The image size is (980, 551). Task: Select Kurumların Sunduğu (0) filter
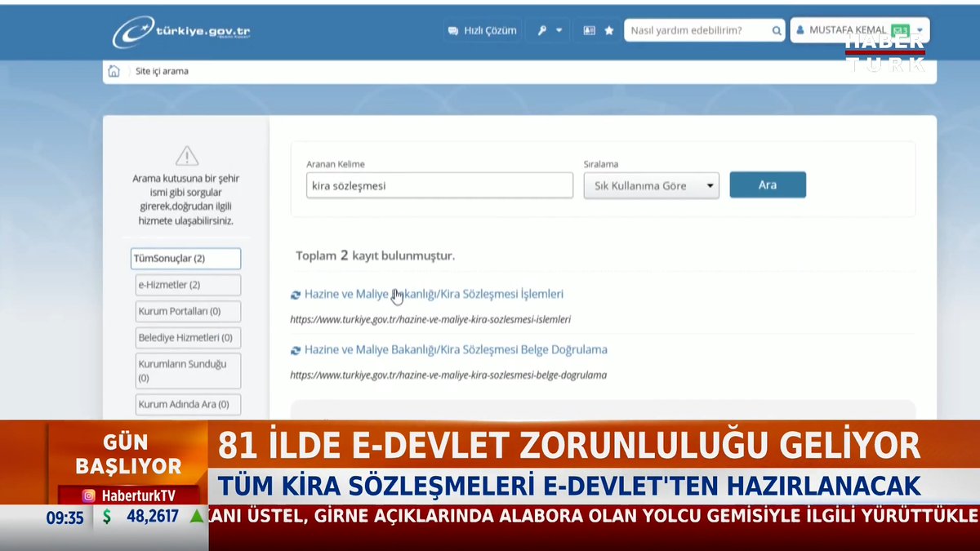188,371
